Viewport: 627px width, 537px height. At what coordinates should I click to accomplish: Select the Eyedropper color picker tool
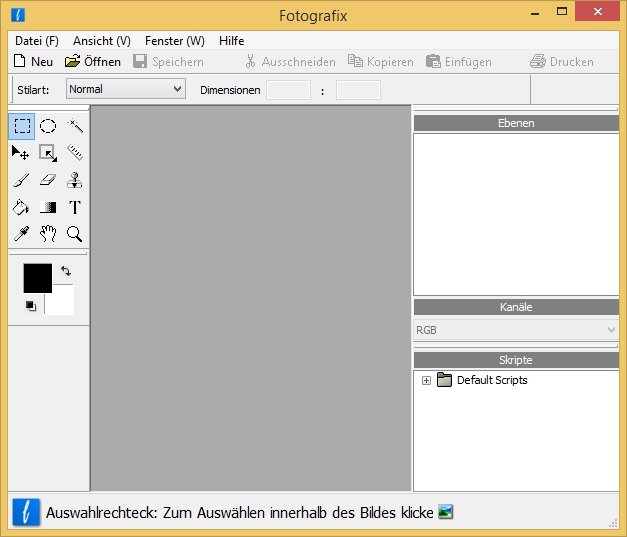coord(20,234)
